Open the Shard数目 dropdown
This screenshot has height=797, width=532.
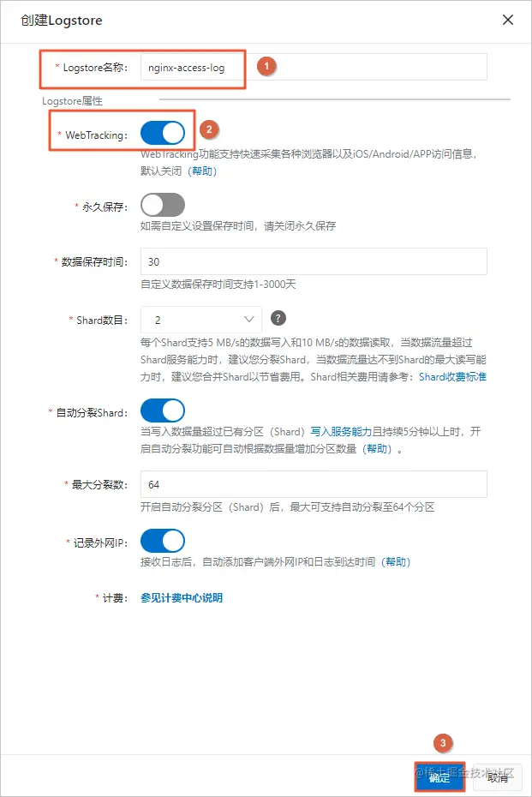(x=201, y=320)
